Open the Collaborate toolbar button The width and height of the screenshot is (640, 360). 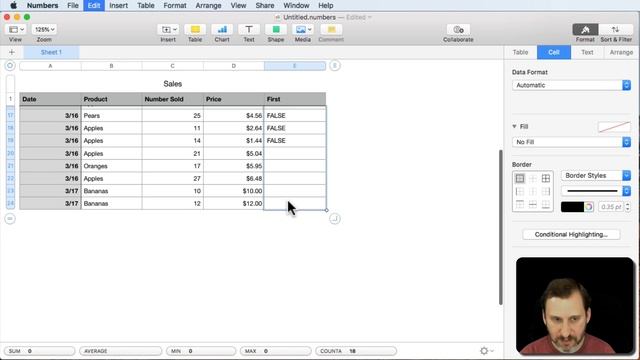[458, 29]
